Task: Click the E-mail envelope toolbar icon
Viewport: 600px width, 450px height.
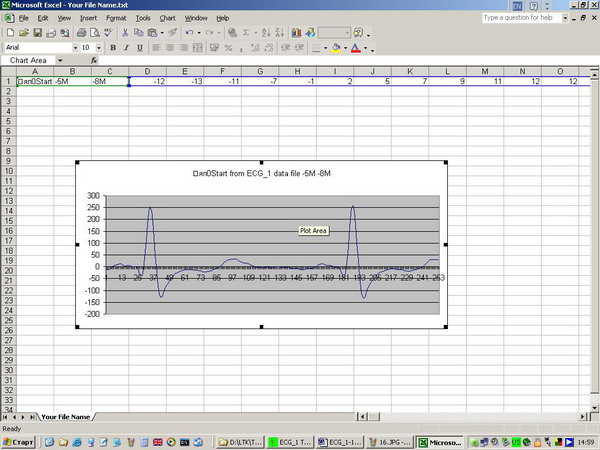Action: coord(51,33)
